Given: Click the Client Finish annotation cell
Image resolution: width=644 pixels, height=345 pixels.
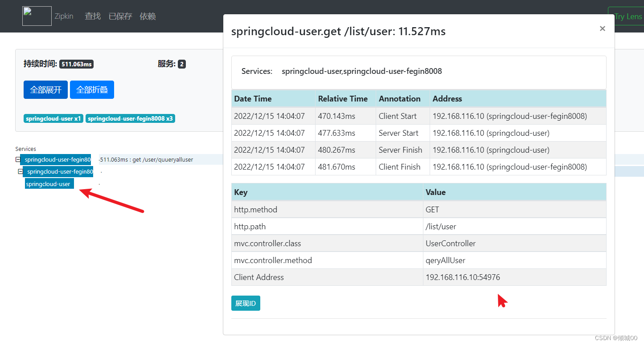Looking at the screenshot, I should [403, 166].
